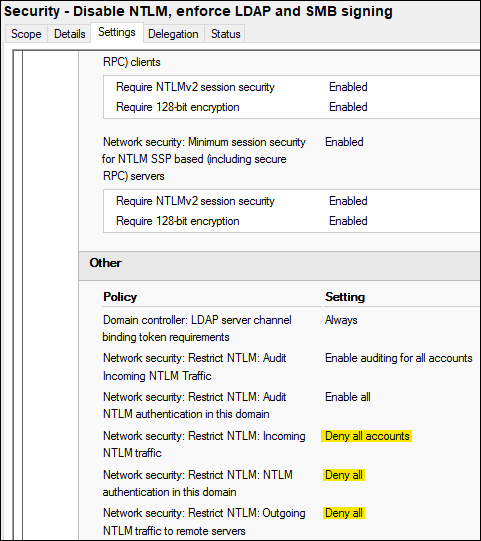481x541 pixels.
Task: Click the Enable all setting value
Action: [347, 397]
